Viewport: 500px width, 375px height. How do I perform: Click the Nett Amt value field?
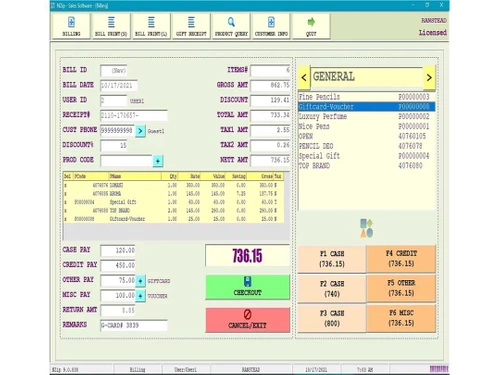[x=270, y=160]
